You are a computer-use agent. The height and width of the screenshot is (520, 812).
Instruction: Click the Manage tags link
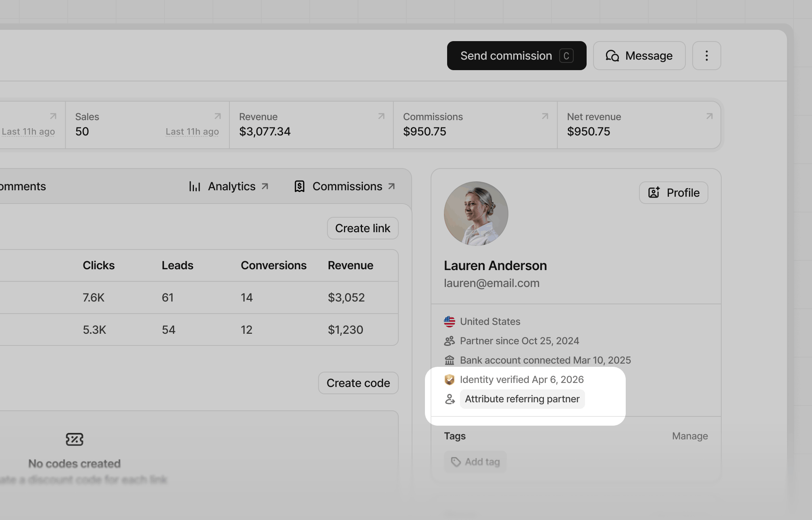pos(690,436)
